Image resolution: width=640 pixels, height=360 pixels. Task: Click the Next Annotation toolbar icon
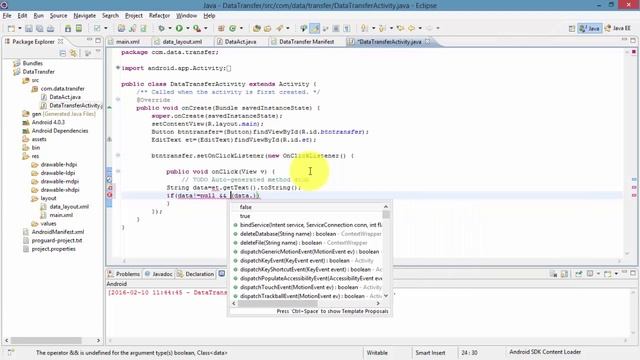click(364, 28)
